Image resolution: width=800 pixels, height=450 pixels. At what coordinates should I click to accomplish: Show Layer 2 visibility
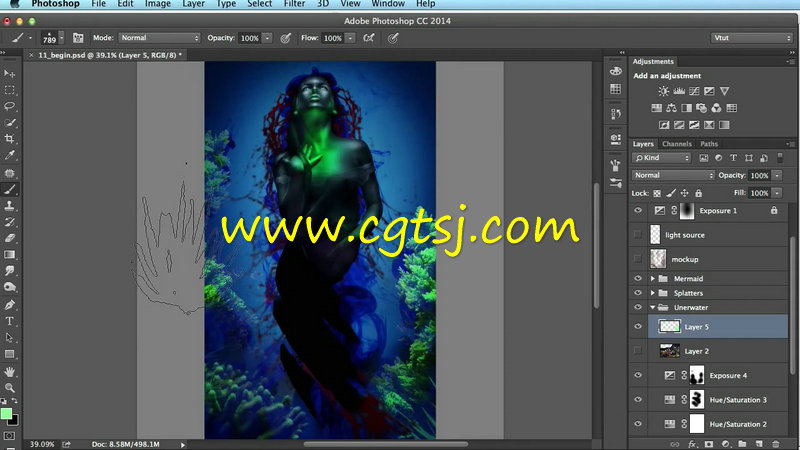638,351
